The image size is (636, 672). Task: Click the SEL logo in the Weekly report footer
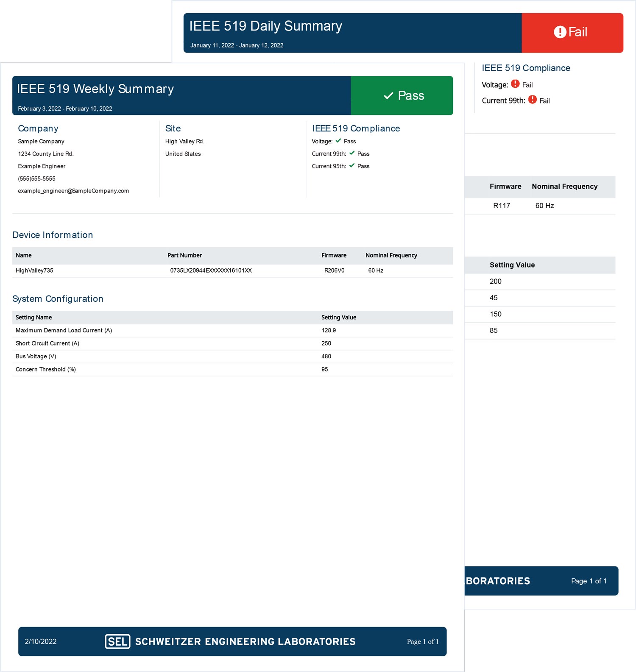coord(117,641)
